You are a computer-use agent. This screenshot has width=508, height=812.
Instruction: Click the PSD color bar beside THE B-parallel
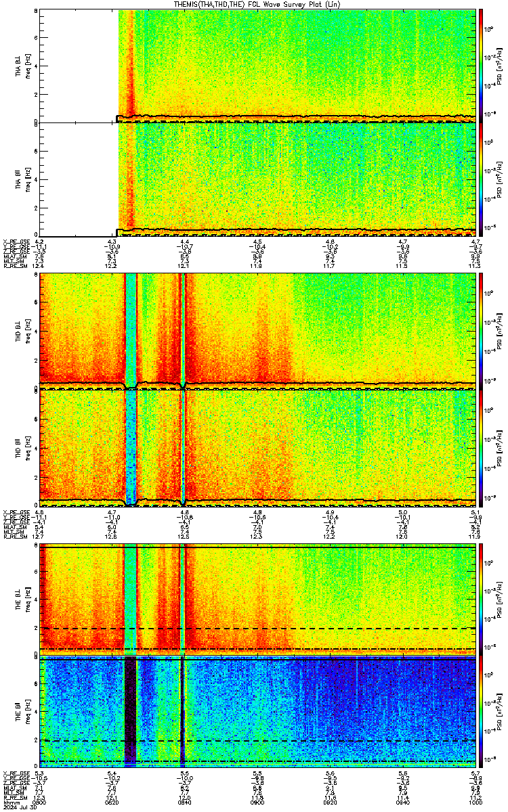[480, 711]
